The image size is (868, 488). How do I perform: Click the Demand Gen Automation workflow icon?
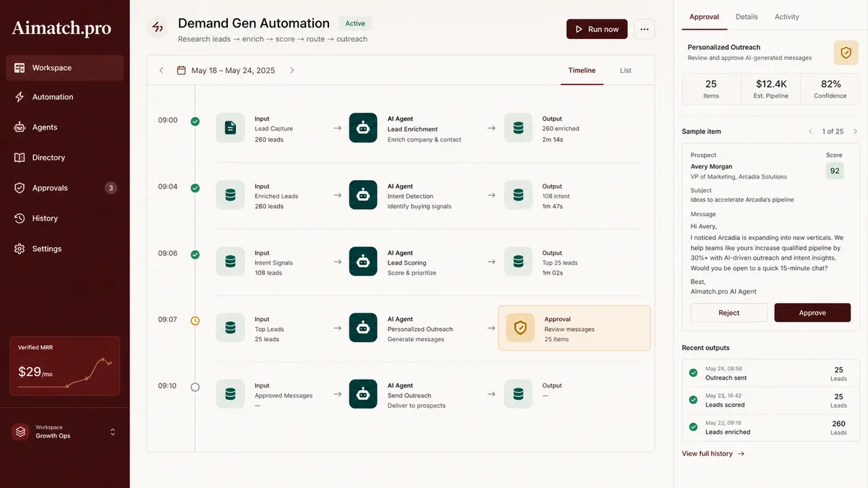pos(157,28)
